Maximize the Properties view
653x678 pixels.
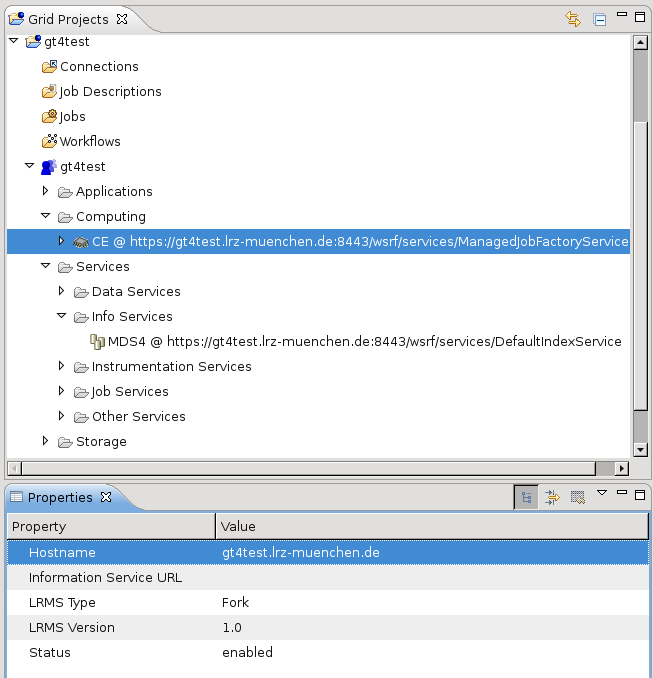pyautogui.click(x=640, y=495)
